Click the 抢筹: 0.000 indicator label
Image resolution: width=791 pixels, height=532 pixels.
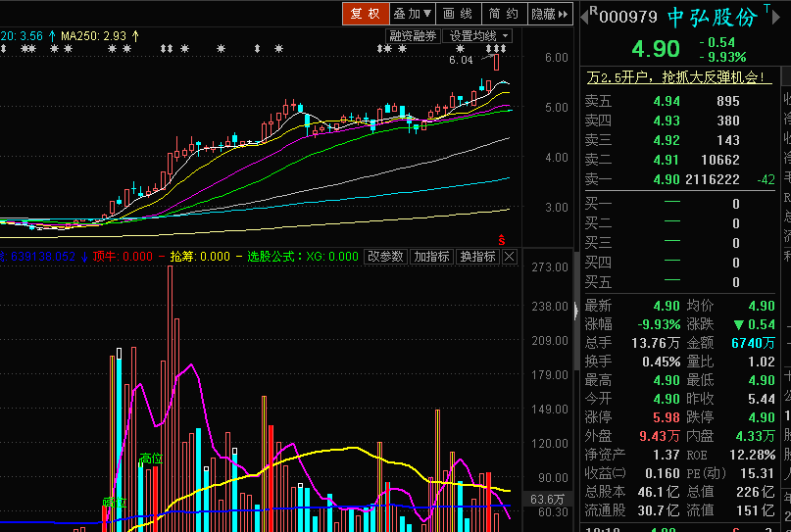point(200,256)
